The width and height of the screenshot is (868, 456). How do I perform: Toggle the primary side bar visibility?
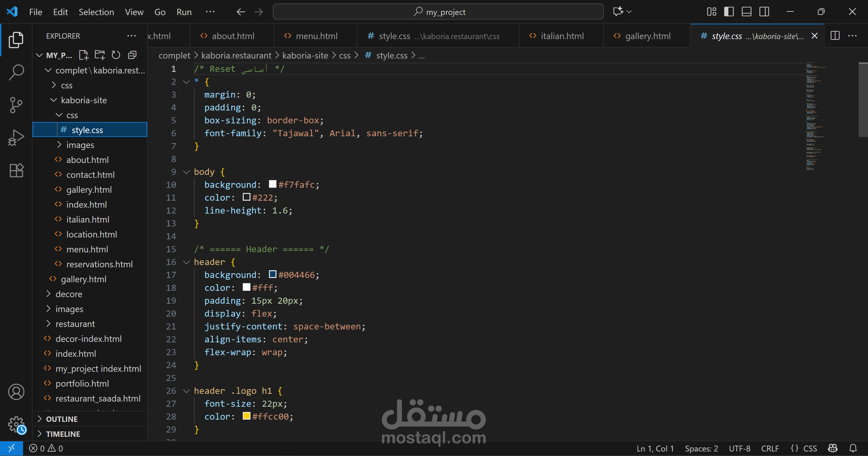729,12
